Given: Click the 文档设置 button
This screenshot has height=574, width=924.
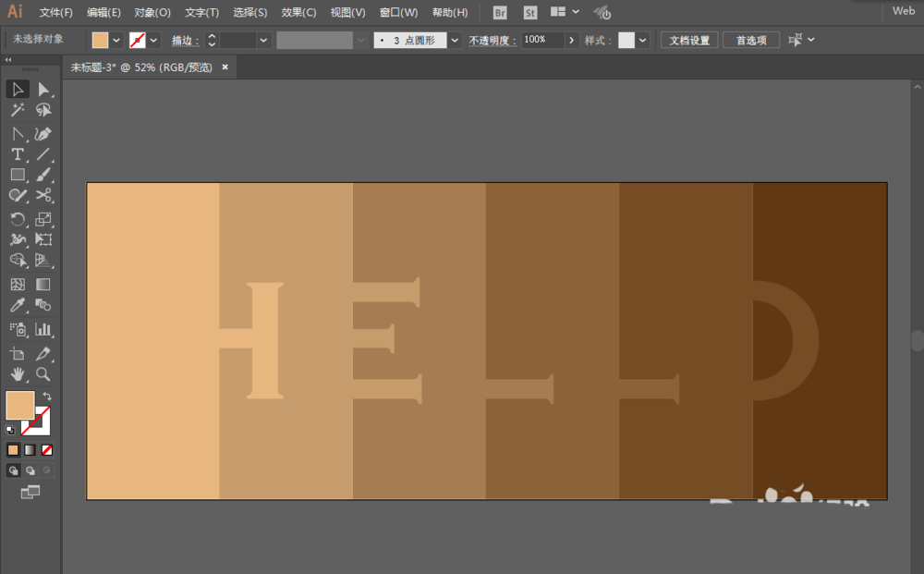Looking at the screenshot, I should 689,41.
